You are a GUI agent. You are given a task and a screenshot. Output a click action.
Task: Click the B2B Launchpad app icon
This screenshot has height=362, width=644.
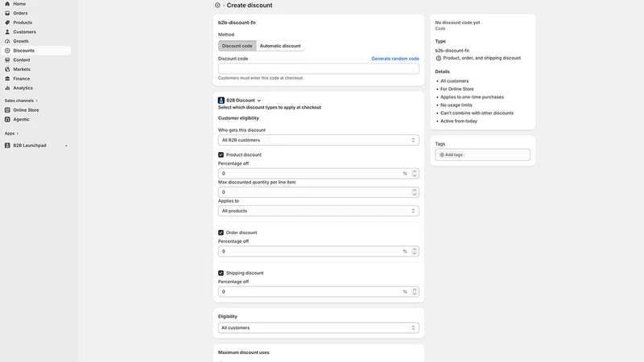click(x=7, y=146)
